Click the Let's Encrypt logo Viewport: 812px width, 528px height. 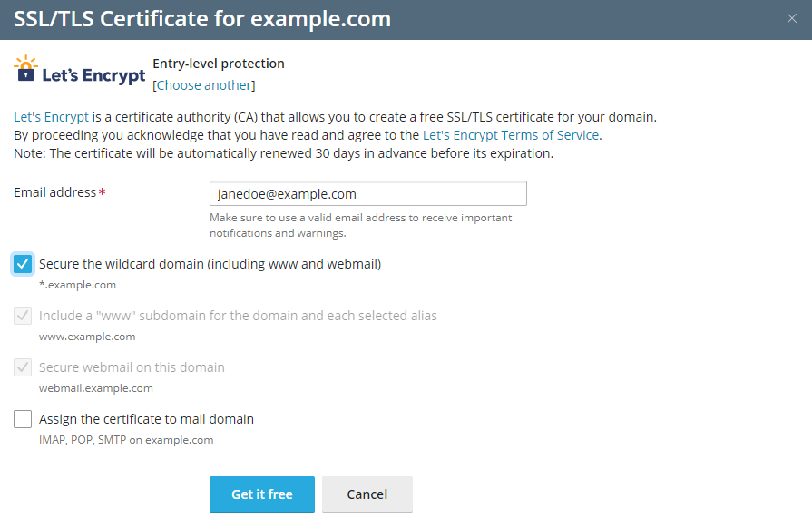coord(80,73)
